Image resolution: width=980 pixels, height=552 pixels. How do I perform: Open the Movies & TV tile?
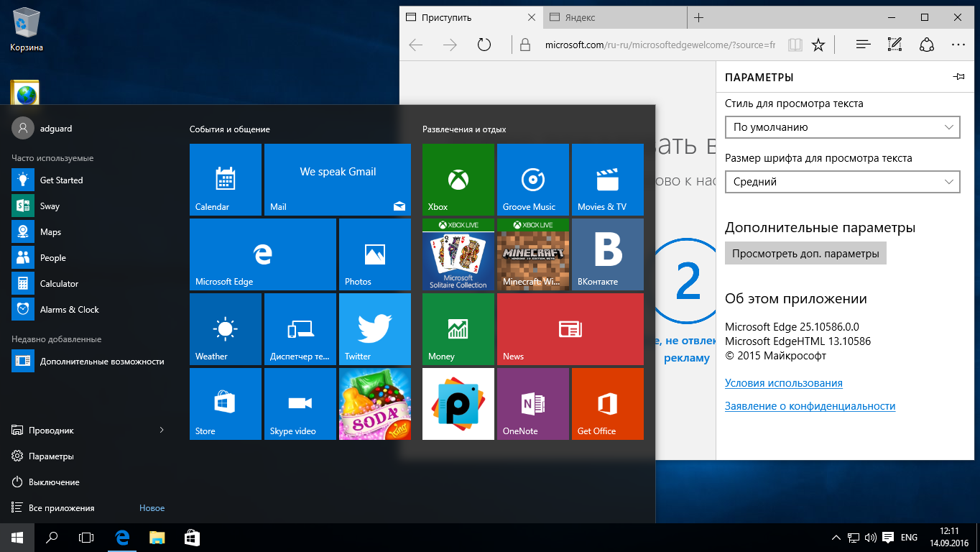point(608,179)
